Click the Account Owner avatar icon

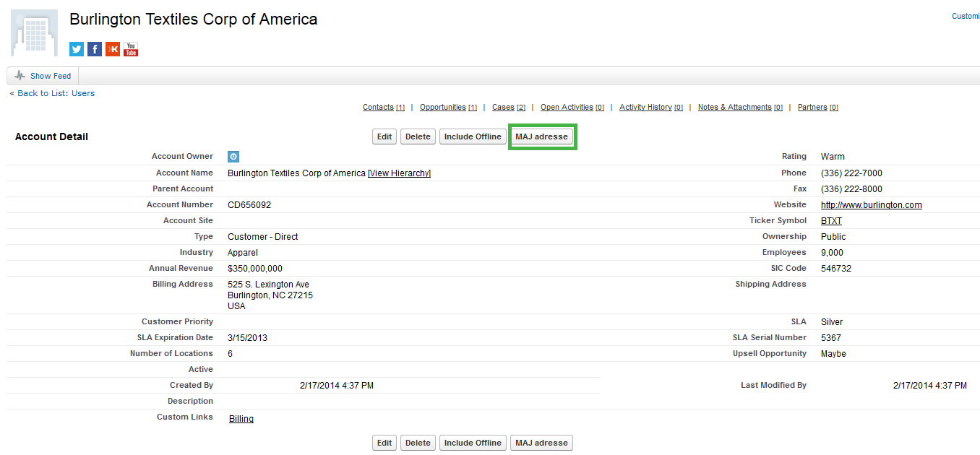pyautogui.click(x=233, y=156)
